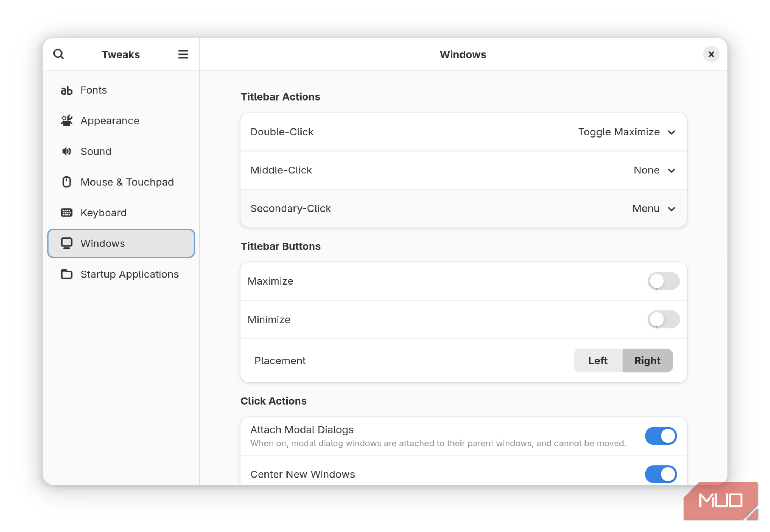Open the hamburger main menu

(x=183, y=54)
